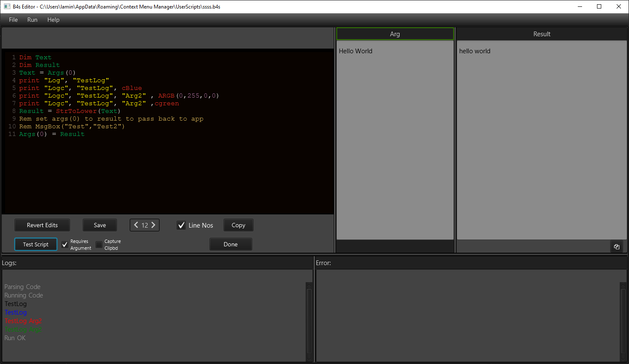Click the Revert Edits button
This screenshot has height=364, width=629.
point(42,225)
